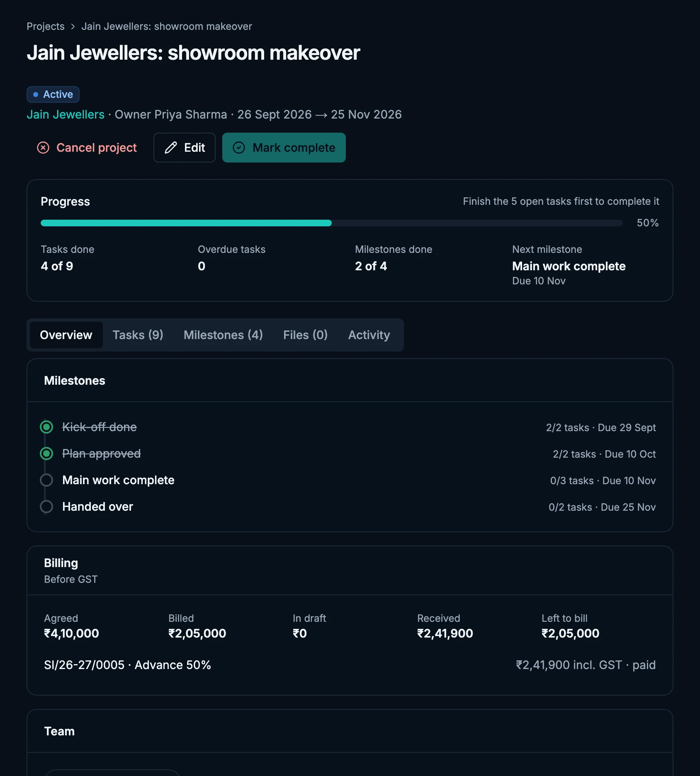The height and width of the screenshot is (776, 700).
Task: Switch to the Activity tab
Action: pos(369,335)
